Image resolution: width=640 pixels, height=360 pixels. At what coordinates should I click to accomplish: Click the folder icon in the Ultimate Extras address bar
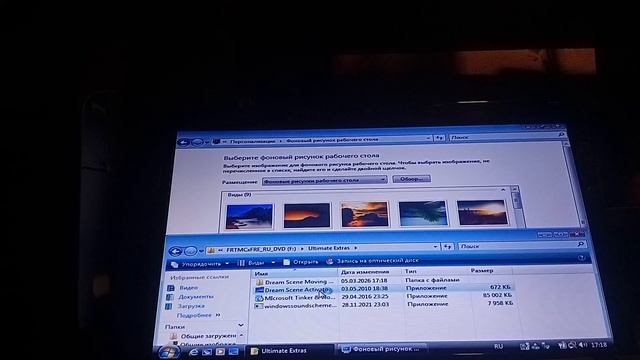point(211,250)
